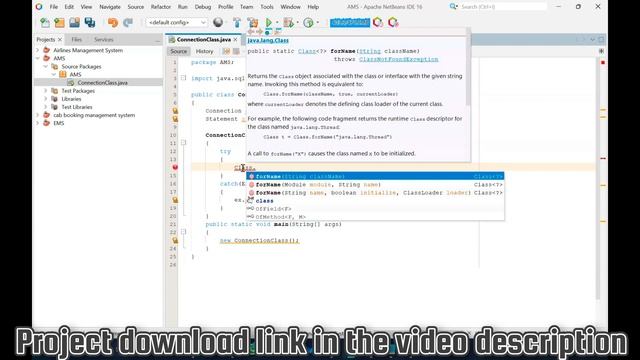Click the Clean and Build Project icon
The height and width of the screenshot is (360, 640).
click(x=253, y=22)
